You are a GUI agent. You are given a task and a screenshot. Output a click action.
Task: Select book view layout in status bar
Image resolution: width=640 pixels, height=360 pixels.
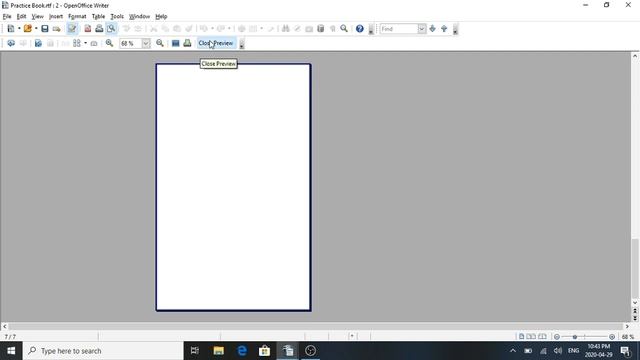tap(542, 337)
